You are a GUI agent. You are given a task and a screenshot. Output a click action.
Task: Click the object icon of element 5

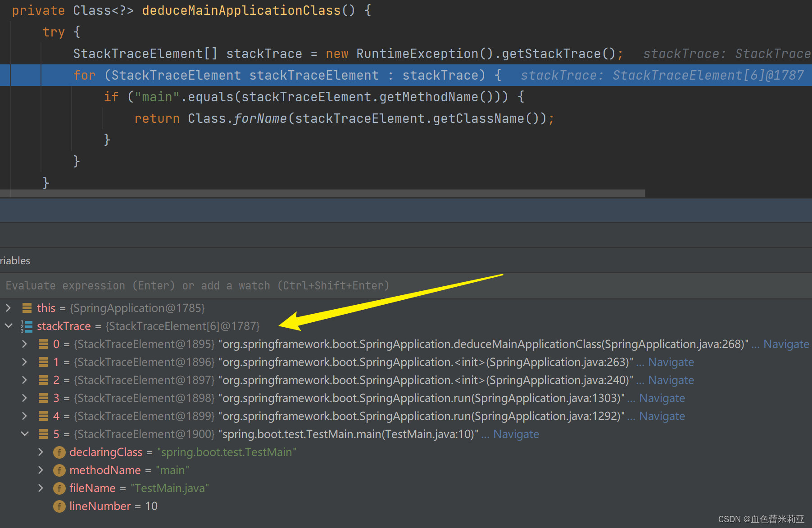click(x=43, y=434)
